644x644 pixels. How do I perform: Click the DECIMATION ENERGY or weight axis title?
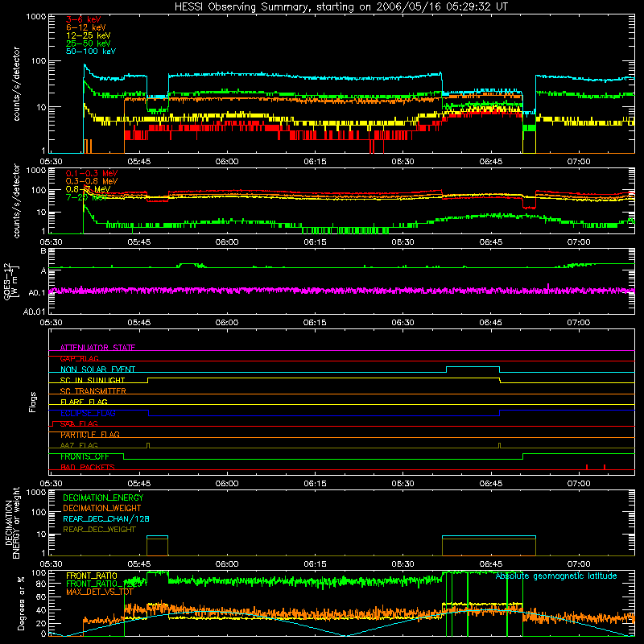[x=12, y=522]
